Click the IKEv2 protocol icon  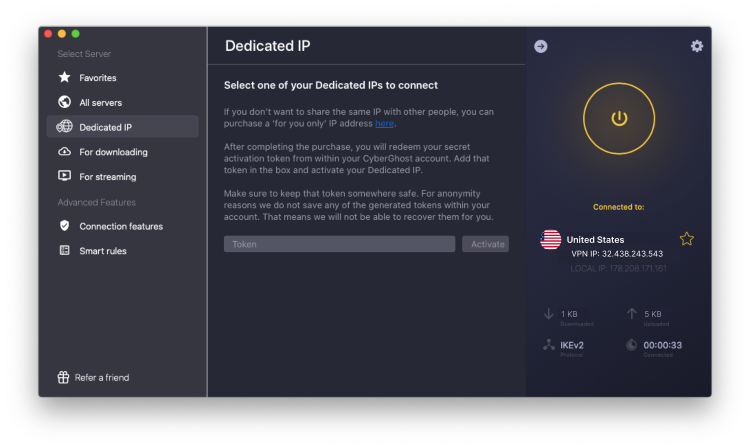coord(549,345)
